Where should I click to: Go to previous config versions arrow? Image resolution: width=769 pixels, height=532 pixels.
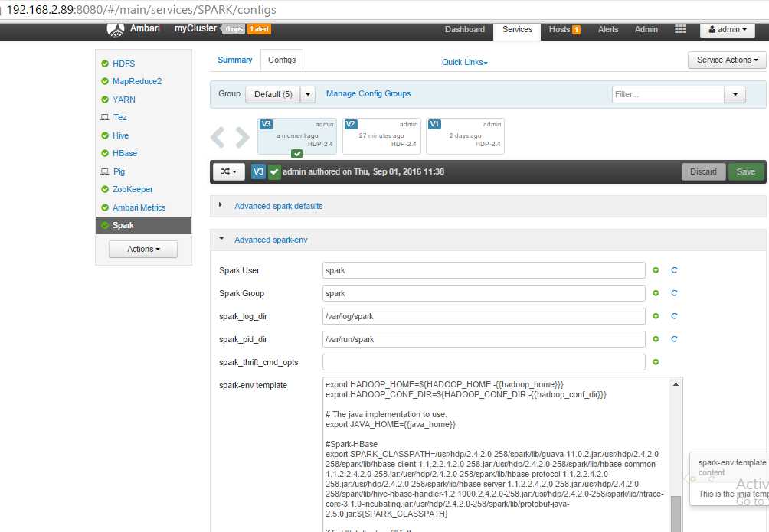point(218,137)
